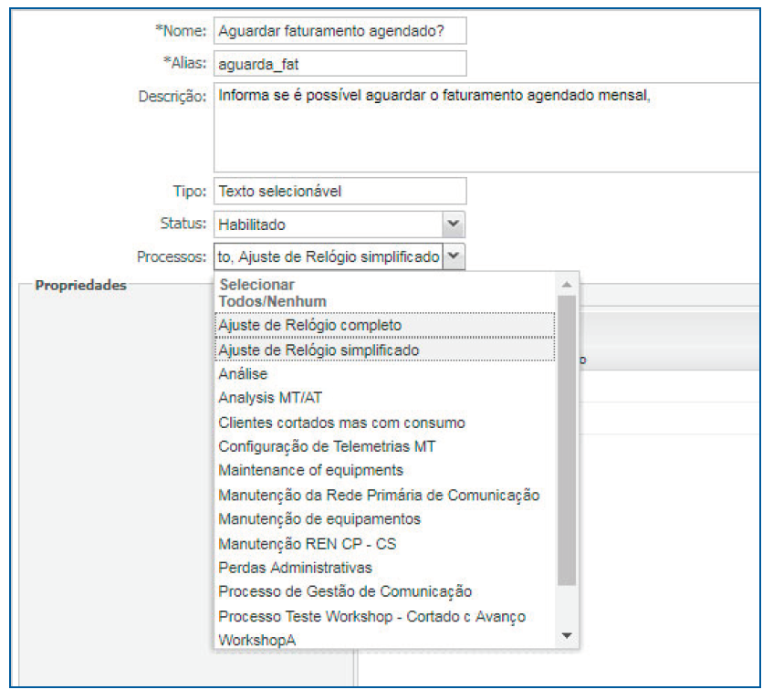Open the Status dropdown arrow
This screenshot has width=773, height=700.
pos(454,225)
